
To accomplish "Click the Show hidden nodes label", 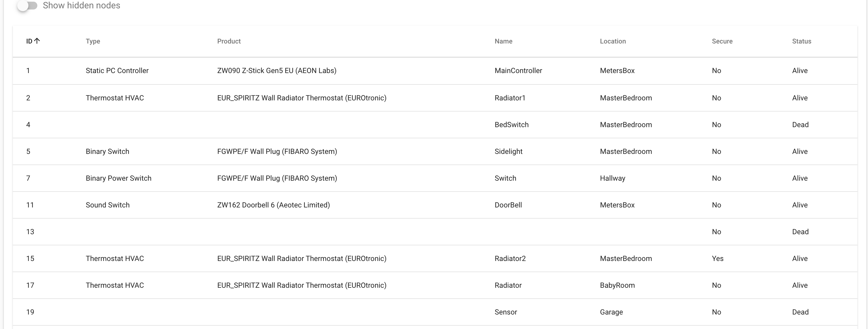I will tap(81, 5).
